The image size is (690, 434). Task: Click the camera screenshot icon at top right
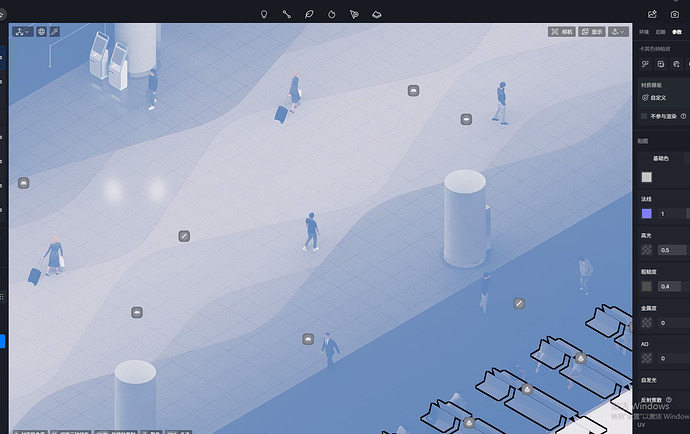pos(675,14)
